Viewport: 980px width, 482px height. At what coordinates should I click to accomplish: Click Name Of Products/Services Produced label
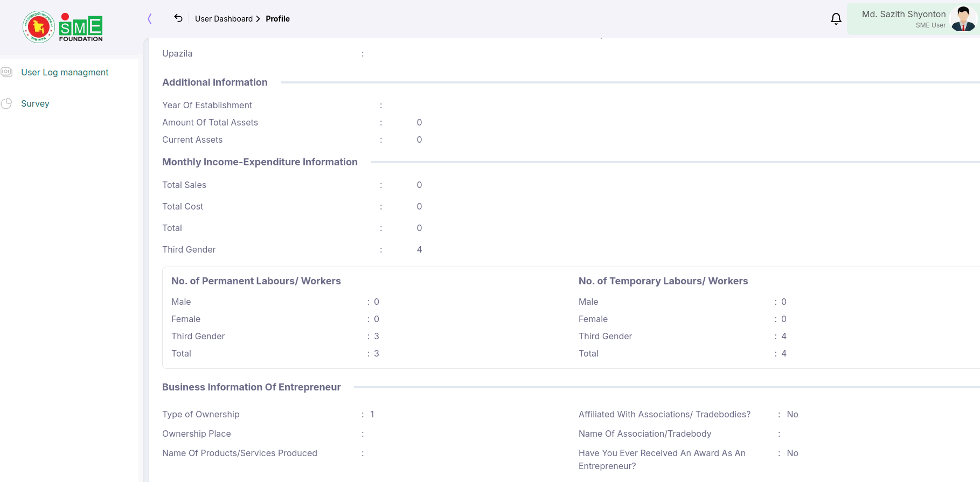(240, 453)
